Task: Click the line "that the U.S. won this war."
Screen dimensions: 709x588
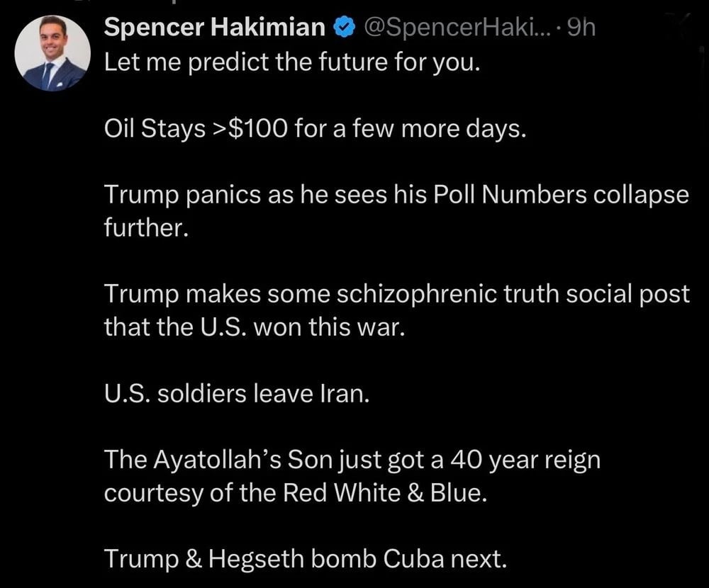Action: [x=254, y=328]
